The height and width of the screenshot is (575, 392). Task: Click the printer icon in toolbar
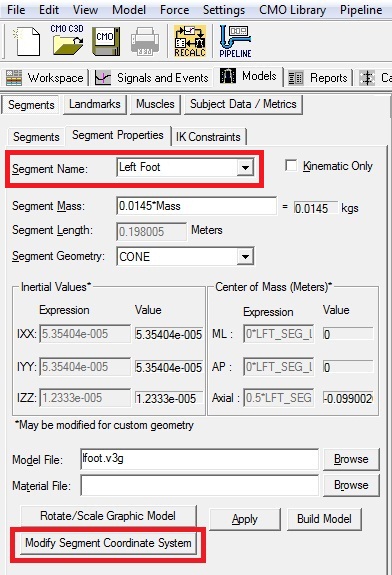[145, 41]
